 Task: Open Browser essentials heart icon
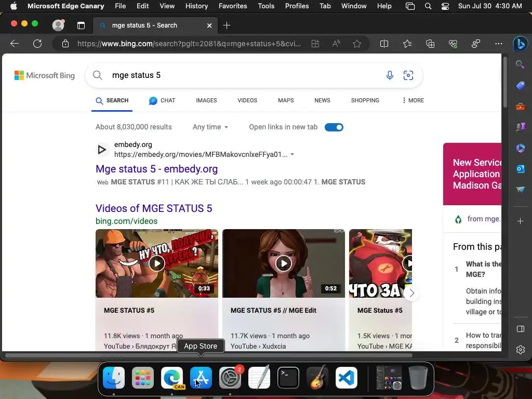453,44
